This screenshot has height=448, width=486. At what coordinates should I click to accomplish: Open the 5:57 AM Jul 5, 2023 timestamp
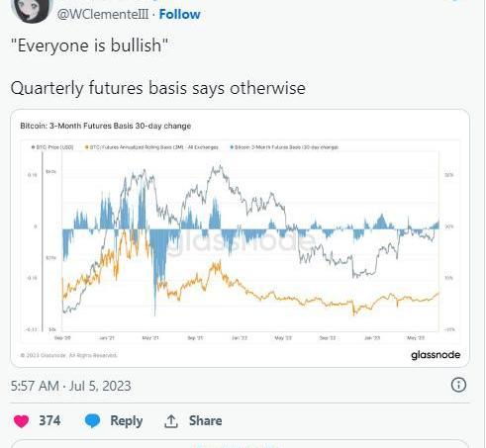click(x=71, y=386)
